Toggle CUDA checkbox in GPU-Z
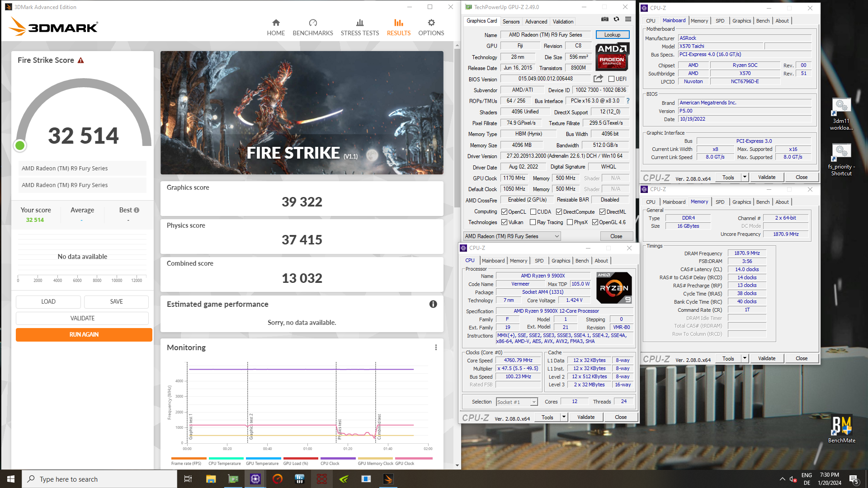Image resolution: width=868 pixels, height=488 pixels. pos(533,212)
